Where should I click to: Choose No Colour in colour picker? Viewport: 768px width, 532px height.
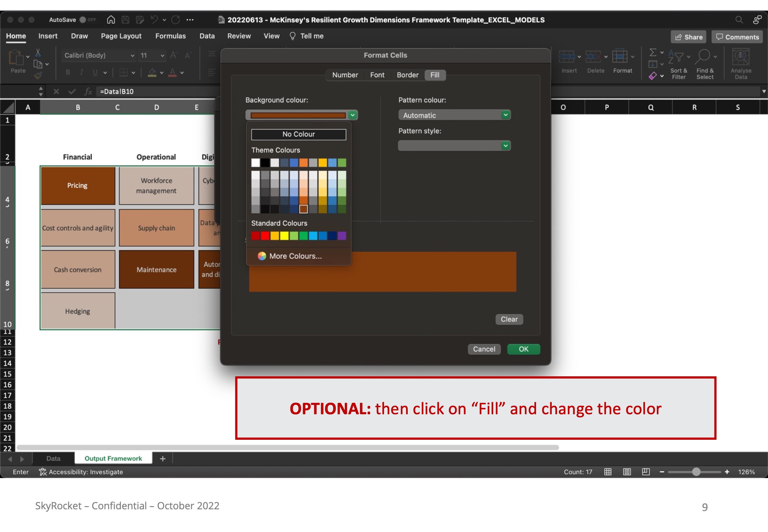point(299,134)
